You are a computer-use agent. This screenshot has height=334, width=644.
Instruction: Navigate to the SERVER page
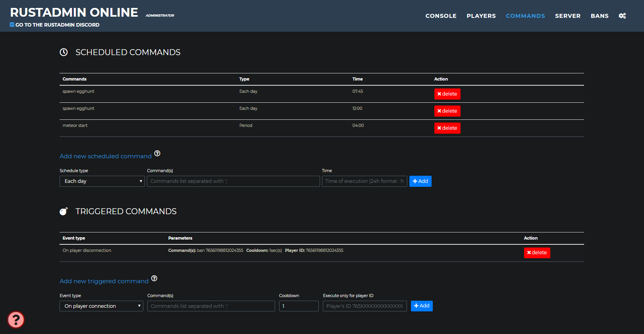pos(568,16)
